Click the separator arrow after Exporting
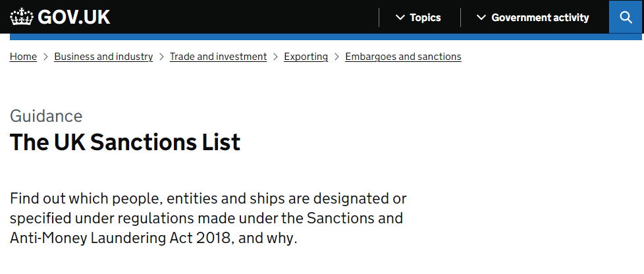This screenshot has width=644, height=274. pos(336,57)
